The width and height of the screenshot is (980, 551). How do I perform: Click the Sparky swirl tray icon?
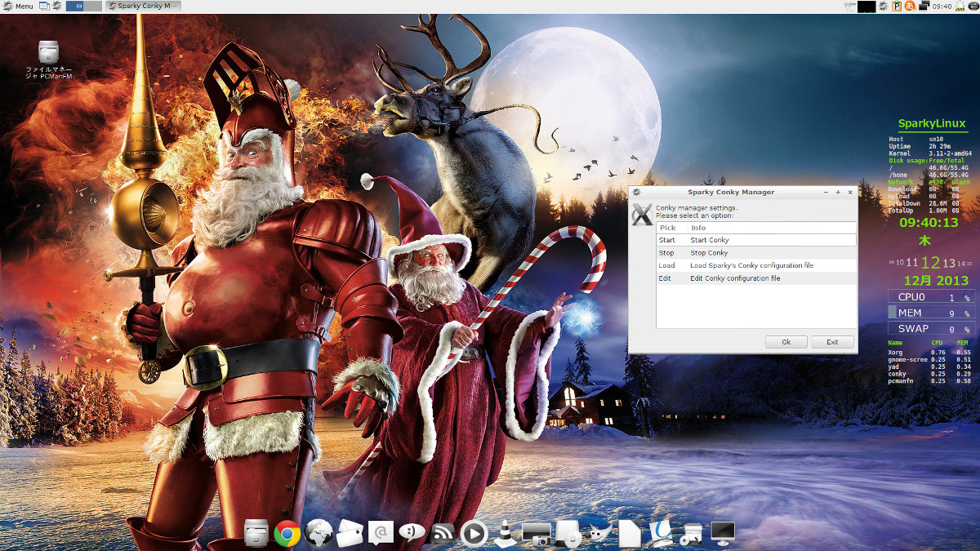pyautogui.click(x=884, y=7)
